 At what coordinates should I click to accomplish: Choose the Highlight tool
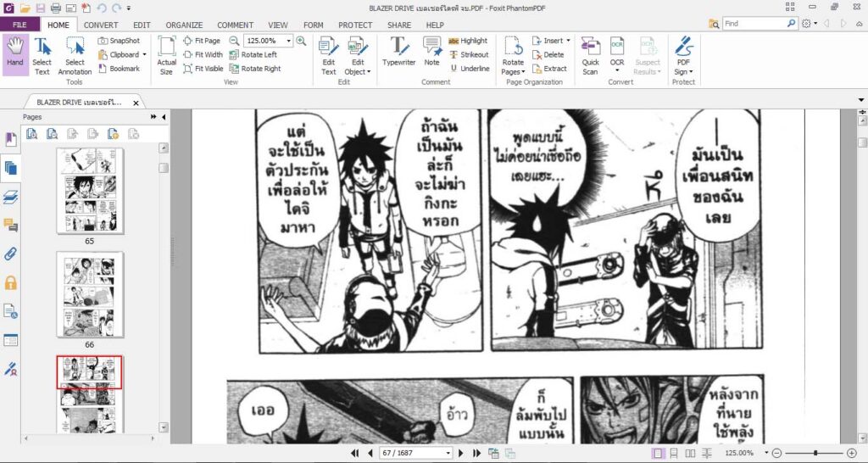[468, 41]
